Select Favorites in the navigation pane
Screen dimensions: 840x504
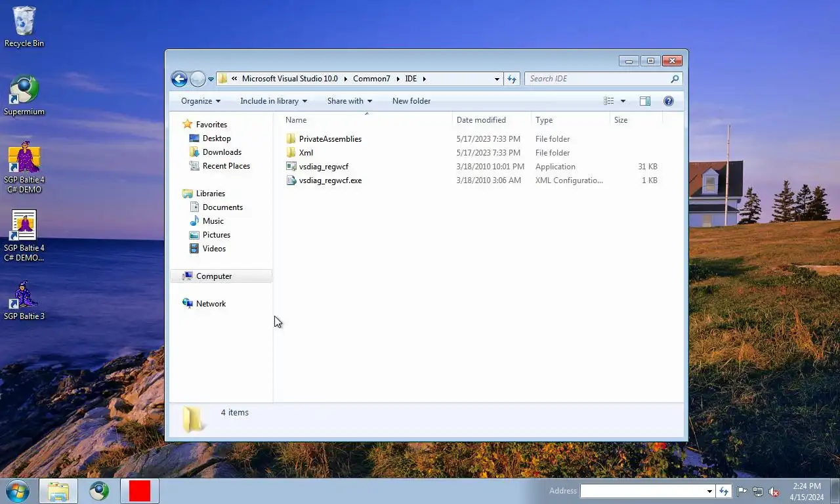click(211, 125)
